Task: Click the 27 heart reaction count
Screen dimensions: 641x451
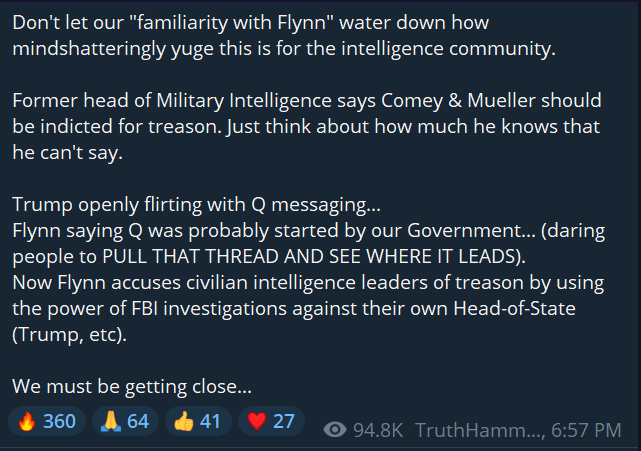Action: click(x=284, y=421)
